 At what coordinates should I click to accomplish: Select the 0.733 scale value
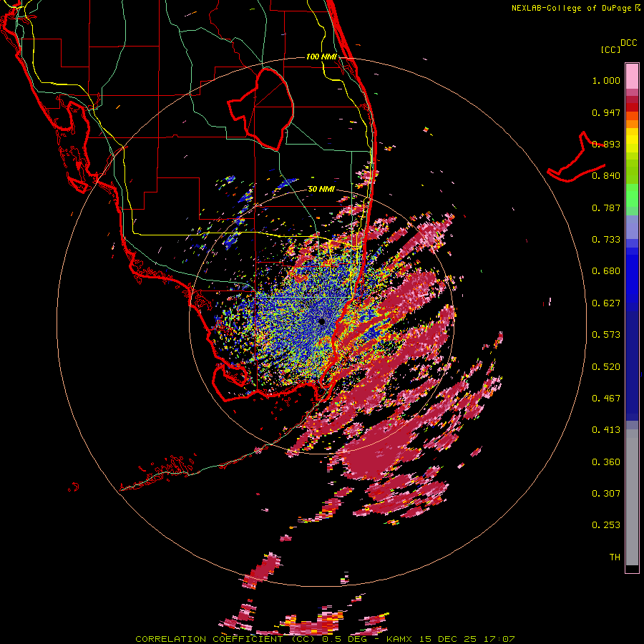click(606, 240)
